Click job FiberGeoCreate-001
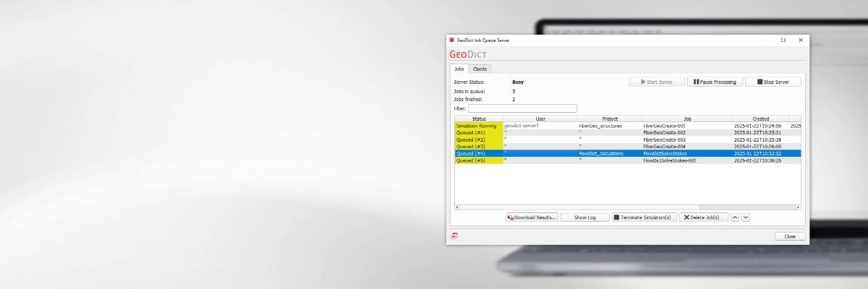Image resolution: width=868 pixels, height=289 pixels. (687, 126)
